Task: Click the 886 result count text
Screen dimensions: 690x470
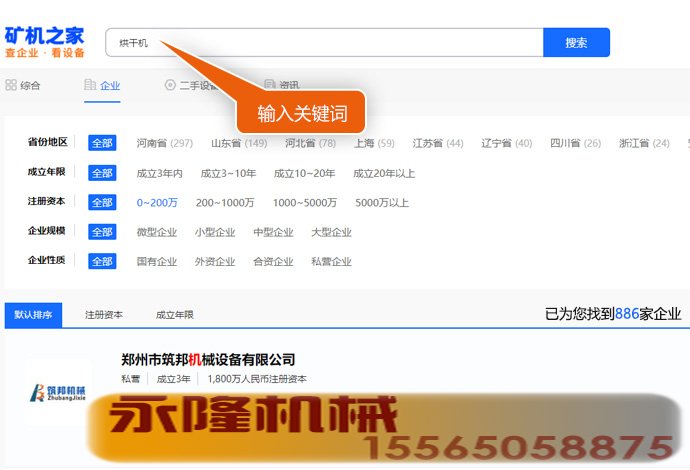Action: tap(627, 314)
